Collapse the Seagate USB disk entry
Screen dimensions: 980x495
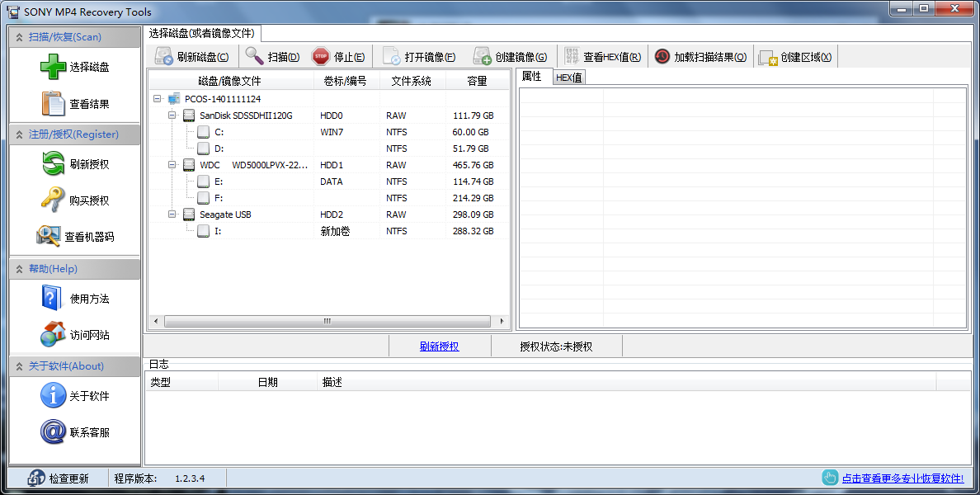click(x=173, y=214)
